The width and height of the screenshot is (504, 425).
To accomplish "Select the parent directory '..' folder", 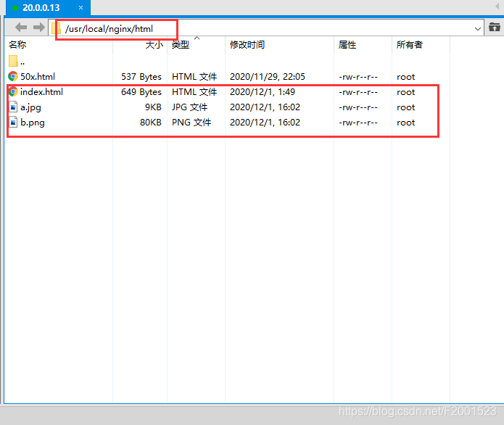I will (17, 61).
